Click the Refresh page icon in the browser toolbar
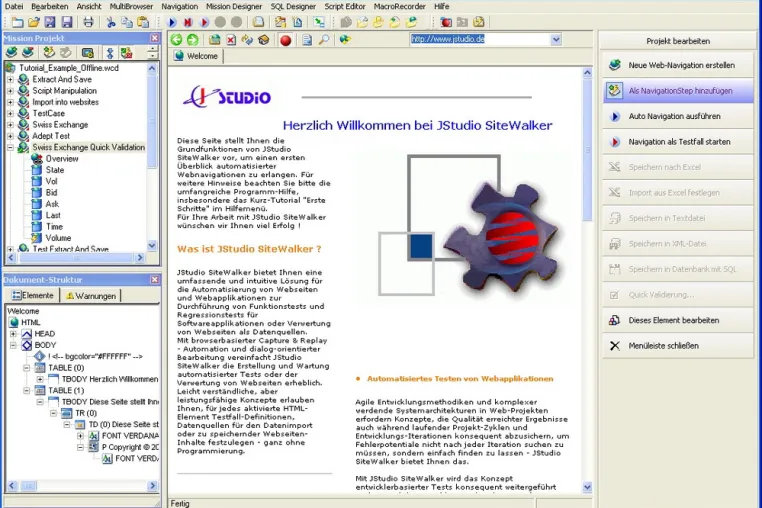Image resolution: width=762 pixels, height=508 pixels. (x=247, y=40)
